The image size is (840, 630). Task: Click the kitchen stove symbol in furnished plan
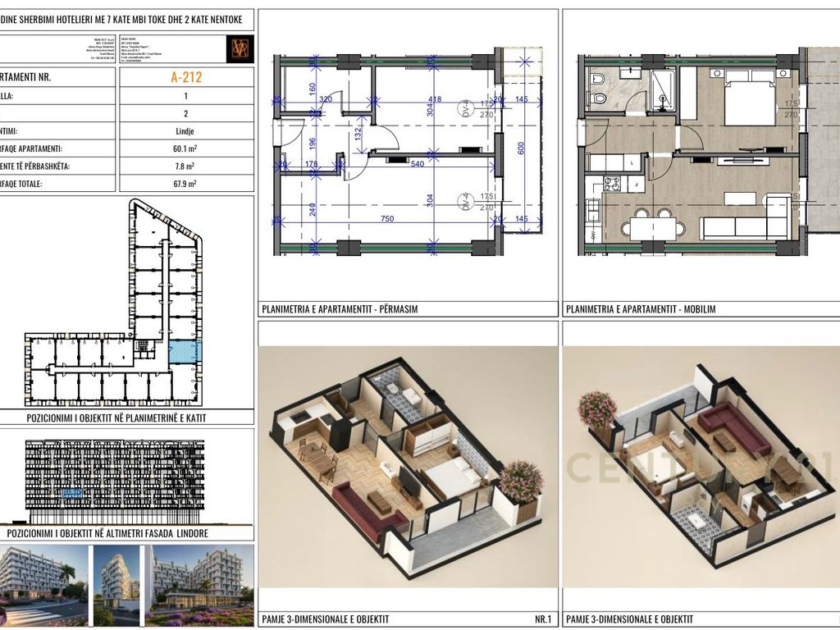pyautogui.click(x=611, y=184)
